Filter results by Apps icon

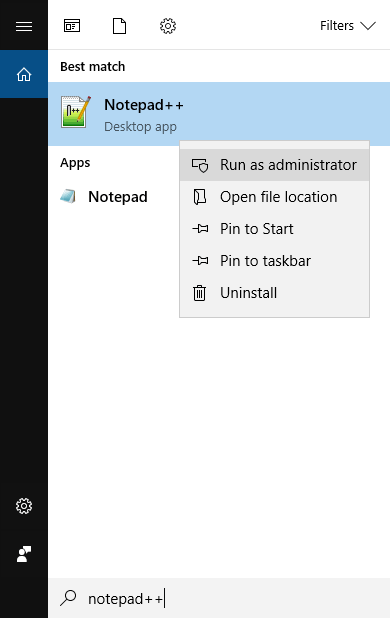coord(72,26)
